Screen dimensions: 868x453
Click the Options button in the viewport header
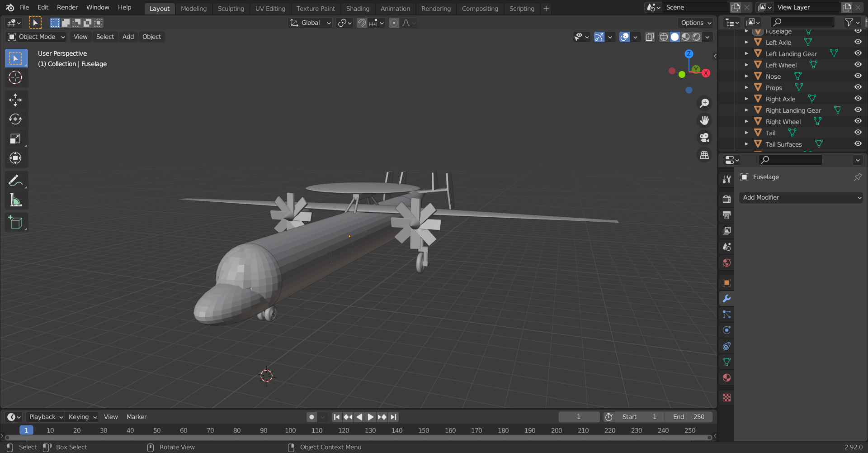tap(694, 23)
